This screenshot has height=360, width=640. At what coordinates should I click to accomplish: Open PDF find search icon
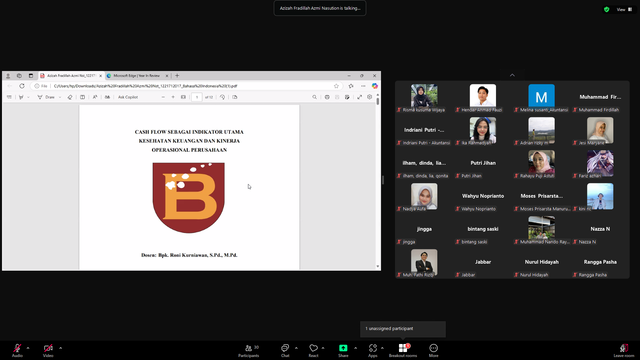314,97
